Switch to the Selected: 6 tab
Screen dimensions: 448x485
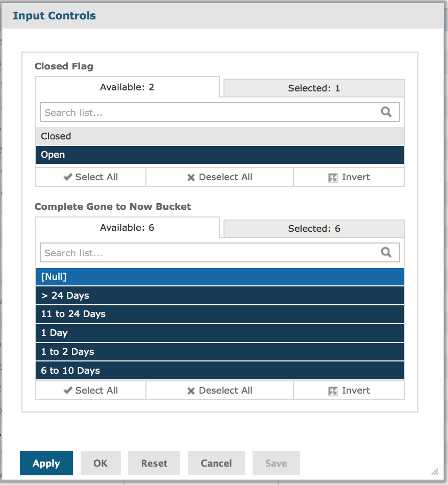pyautogui.click(x=314, y=229)
